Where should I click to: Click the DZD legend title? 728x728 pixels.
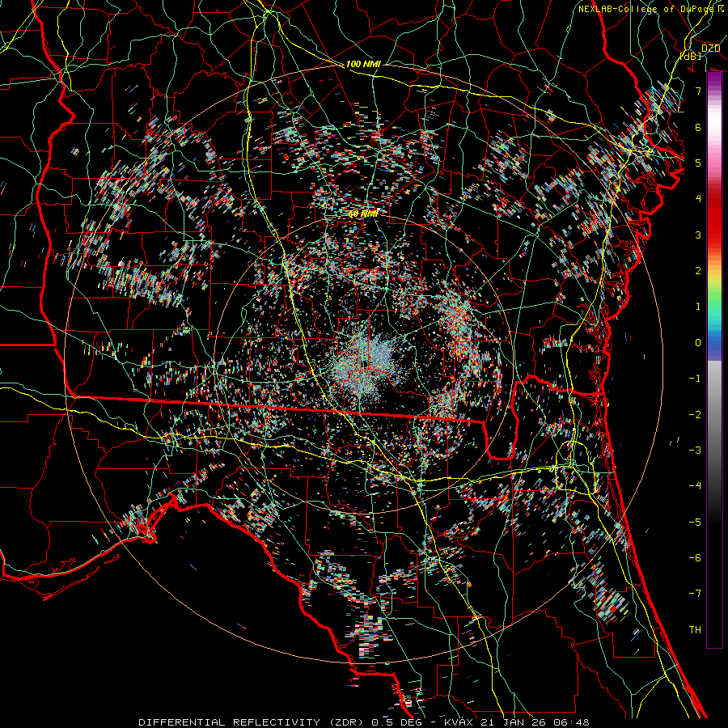click(x=710, y=49)
